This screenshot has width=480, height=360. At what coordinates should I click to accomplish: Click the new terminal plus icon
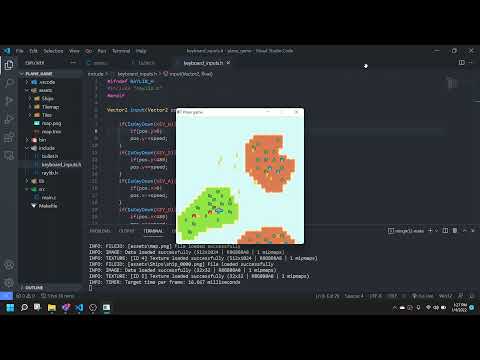tap(430, 230)
